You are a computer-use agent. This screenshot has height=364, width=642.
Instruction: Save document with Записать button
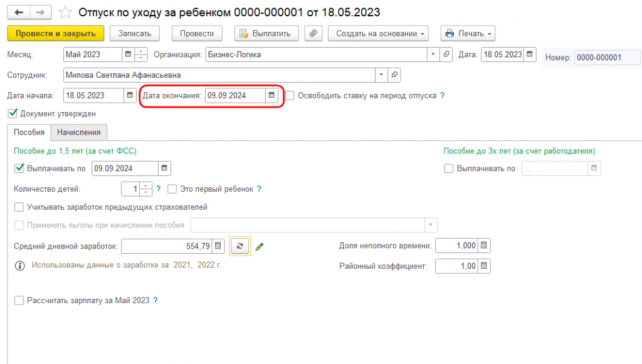coord(135,34)
